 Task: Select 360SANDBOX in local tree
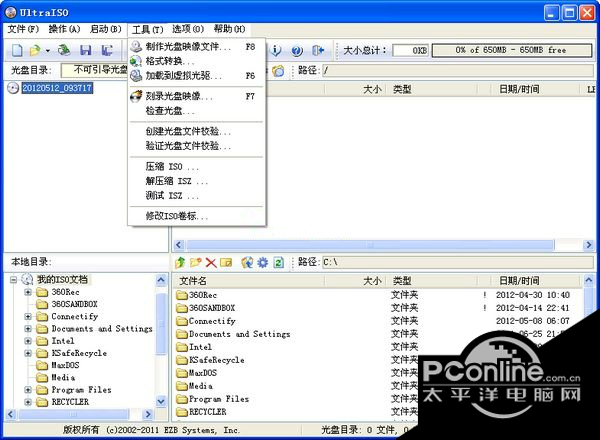(x=75, y=304)
